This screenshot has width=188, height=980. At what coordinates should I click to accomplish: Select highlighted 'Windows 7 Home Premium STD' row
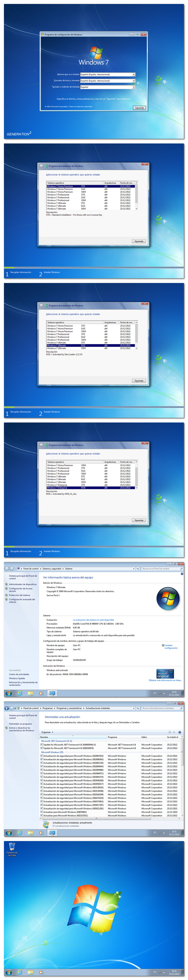(x=91, y=186)
